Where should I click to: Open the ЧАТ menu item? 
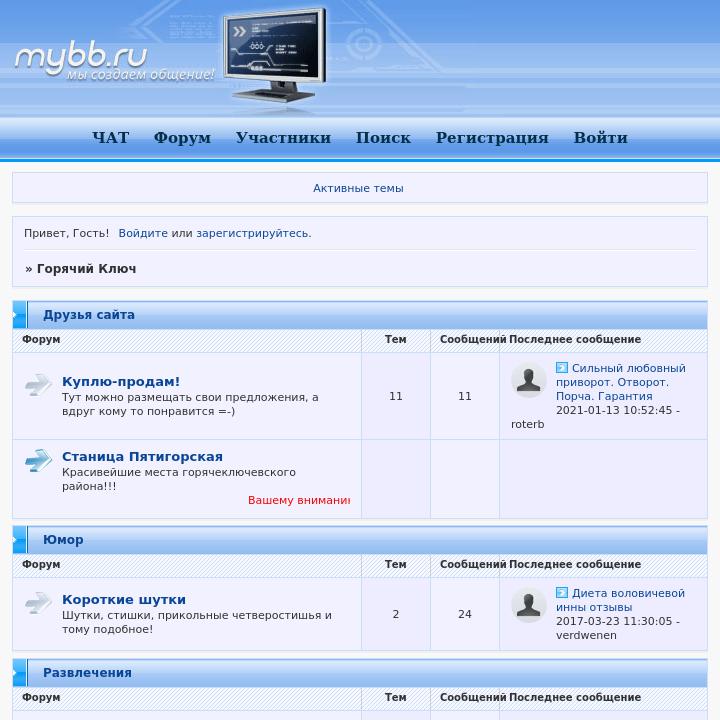[x=111, y=137]
